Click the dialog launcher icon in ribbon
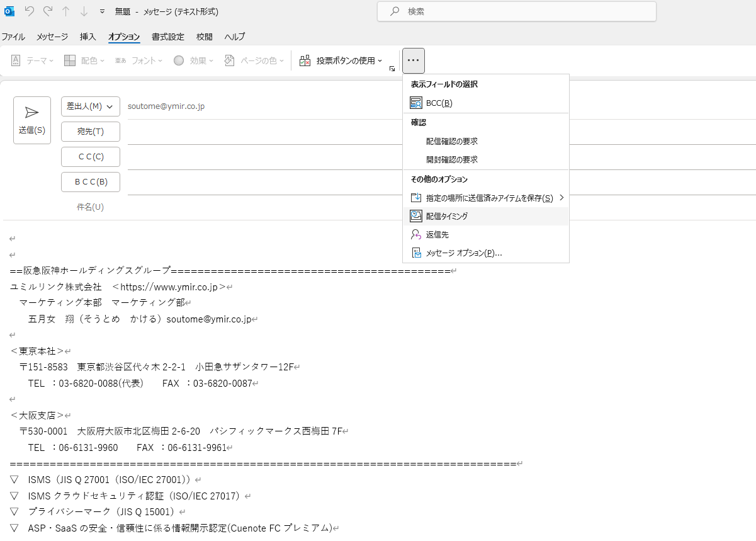The height and width of the screenshot is (541, 756). click(x=392, y=69)
